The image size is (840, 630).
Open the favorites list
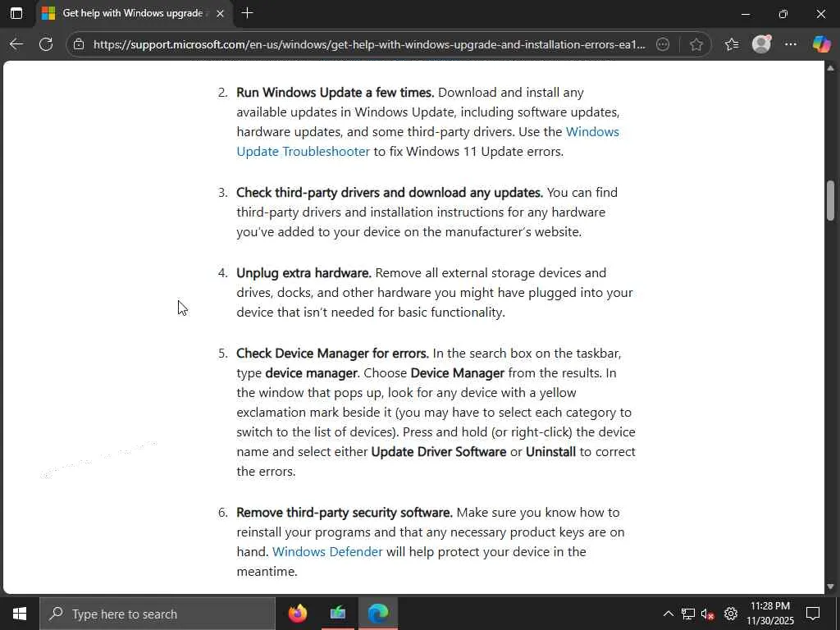coord(731,44)
